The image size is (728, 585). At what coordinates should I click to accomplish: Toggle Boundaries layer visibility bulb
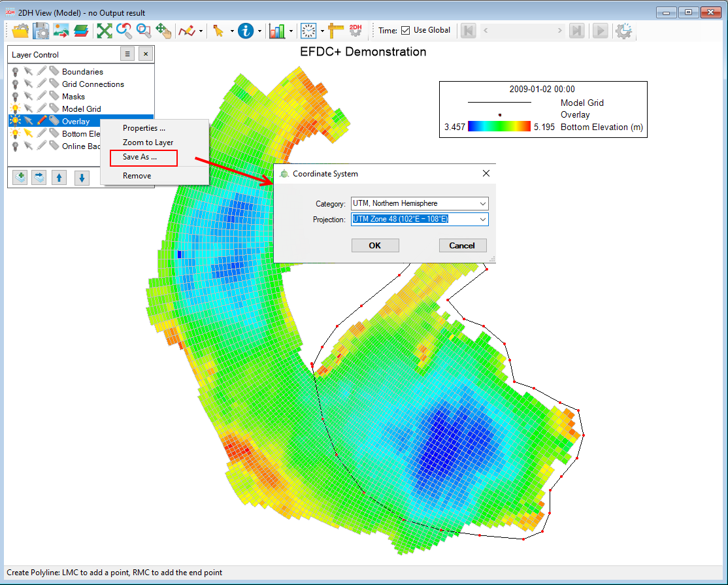coord(14,71)
